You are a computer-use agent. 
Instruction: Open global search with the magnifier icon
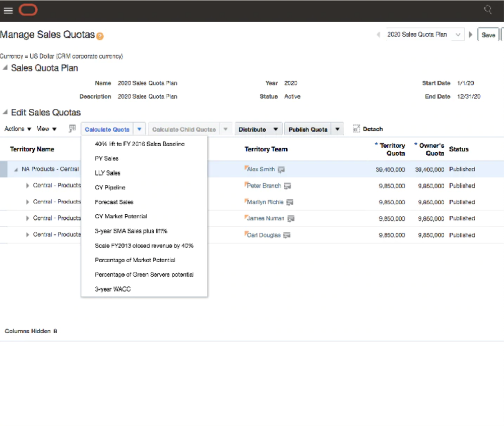(488, 9)
